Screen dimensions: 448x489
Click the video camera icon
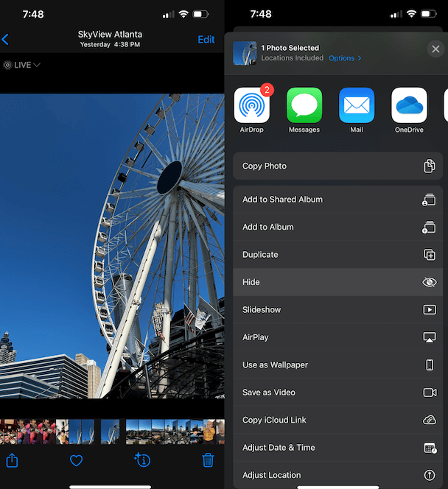click(x=430, y=393)
